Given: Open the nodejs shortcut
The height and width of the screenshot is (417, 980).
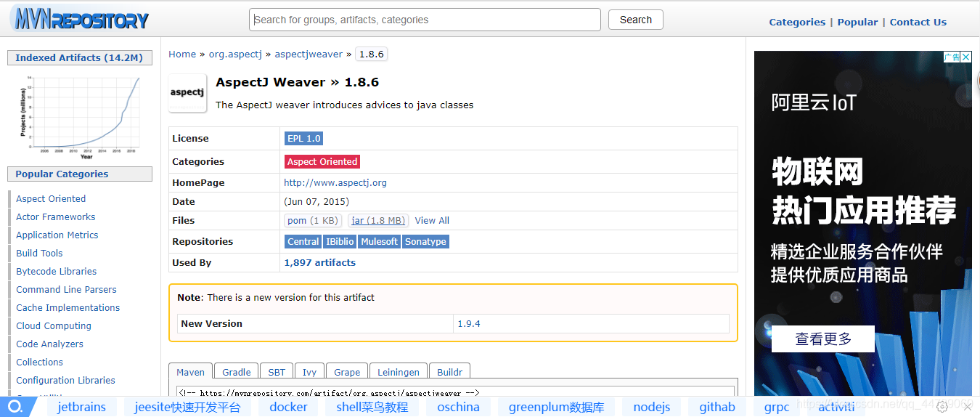Looking at the screenshot, I should click(652, 407).
